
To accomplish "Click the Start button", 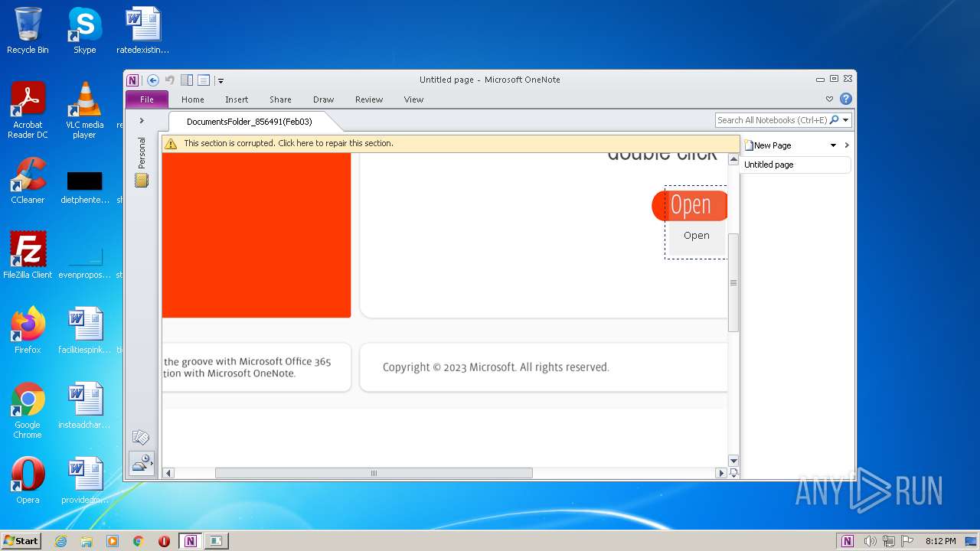I will point(21,540).
